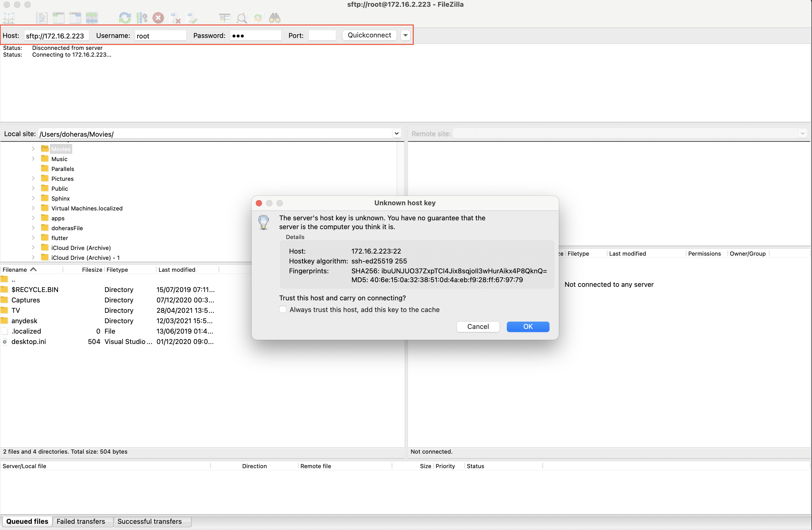812x530 pixels.
Task: Select the Movies folder in local tree
Action: click(x=61, y=149)
